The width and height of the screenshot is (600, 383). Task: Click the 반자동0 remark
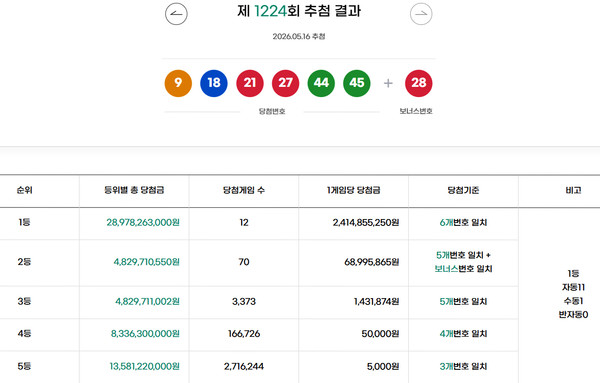pyautogui.click(x=573, y=315)
